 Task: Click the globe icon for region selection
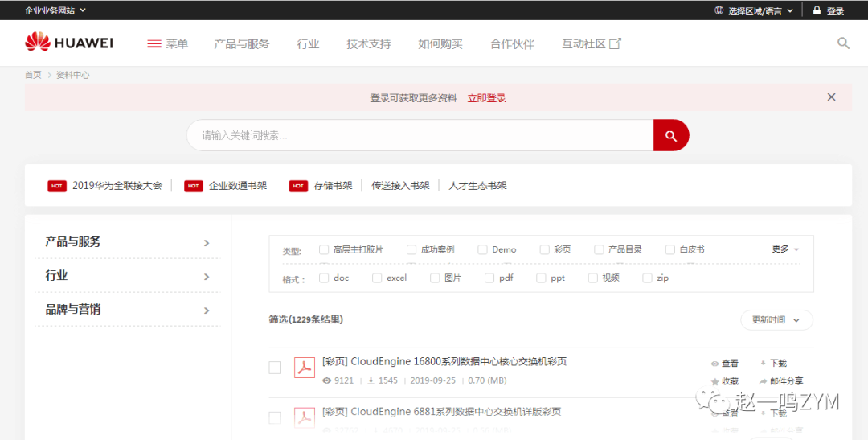(719, 10)
